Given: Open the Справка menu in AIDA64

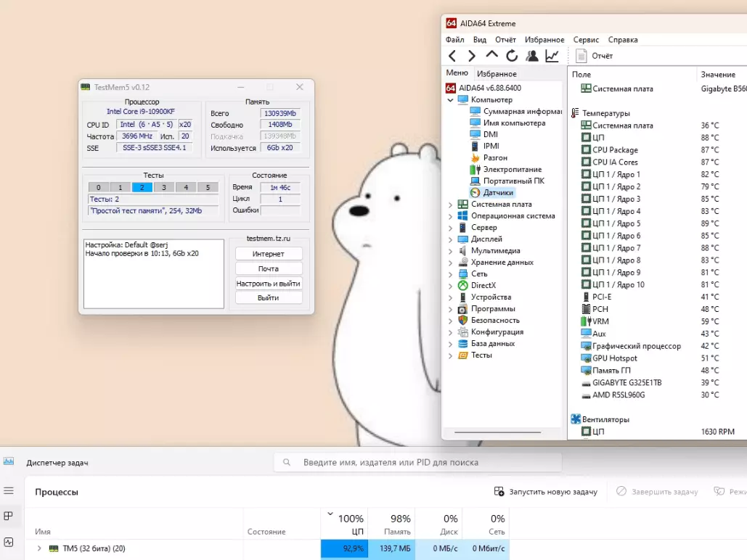Looking at the screenshot, I should pos(623,39).
